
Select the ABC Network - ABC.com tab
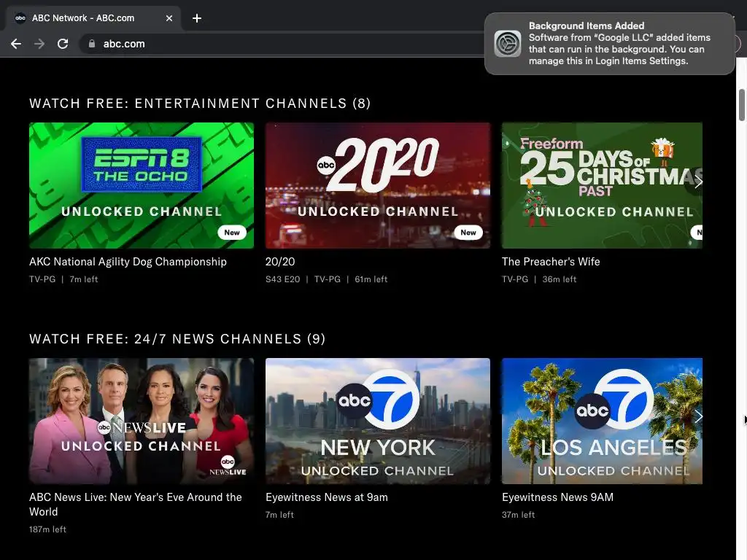(93, 18)
